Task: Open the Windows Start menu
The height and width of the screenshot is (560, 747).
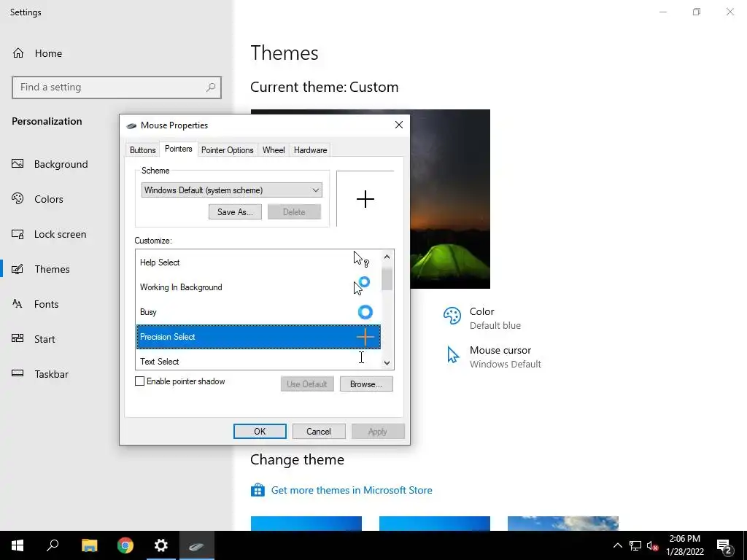Action: tap(18, 545)
